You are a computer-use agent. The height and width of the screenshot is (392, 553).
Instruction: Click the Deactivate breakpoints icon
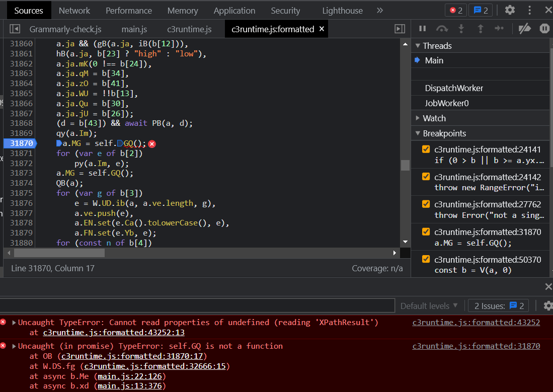525,29
